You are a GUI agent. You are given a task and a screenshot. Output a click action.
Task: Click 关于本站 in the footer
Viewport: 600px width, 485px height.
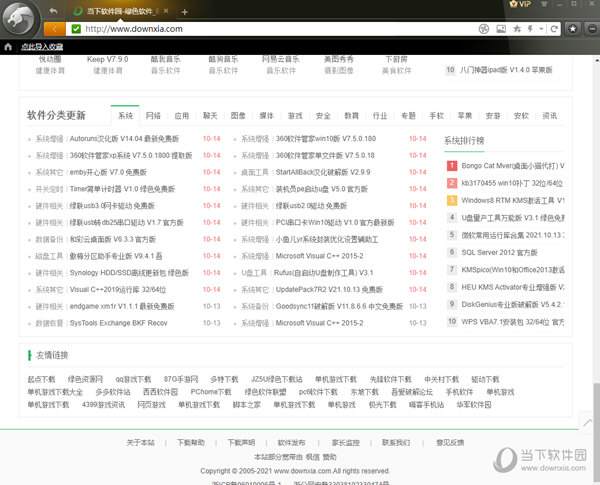tap(140, 443)
